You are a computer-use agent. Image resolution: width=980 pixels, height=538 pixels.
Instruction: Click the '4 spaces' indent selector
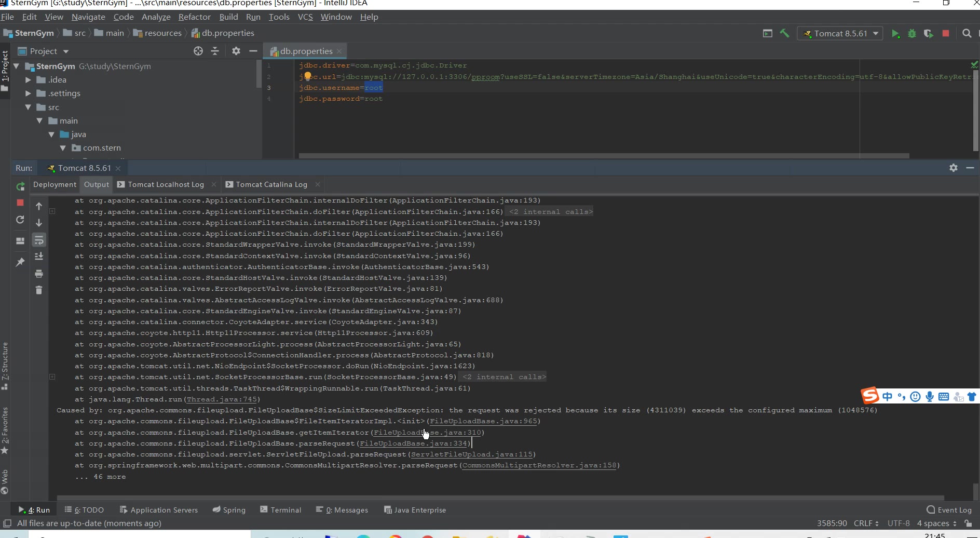point(936,523)
